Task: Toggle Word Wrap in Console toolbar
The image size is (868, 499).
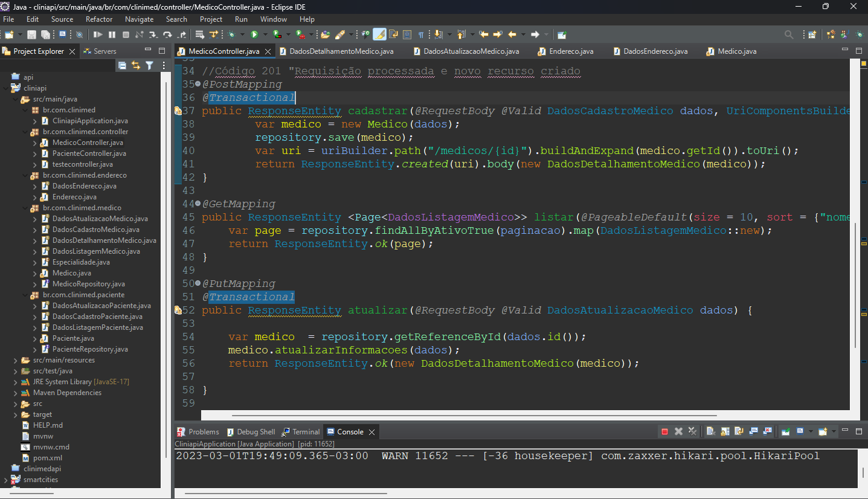Action: click(739, 431)
